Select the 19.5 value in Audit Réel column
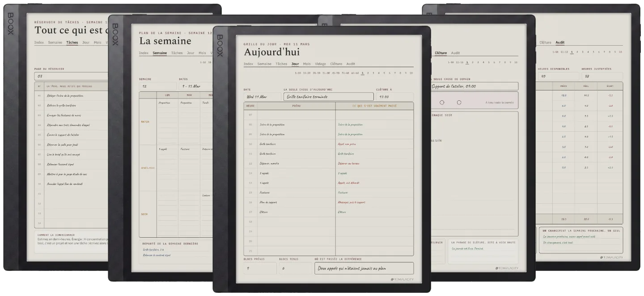This screenshot has width=644, height=296. tap(586, 95)
